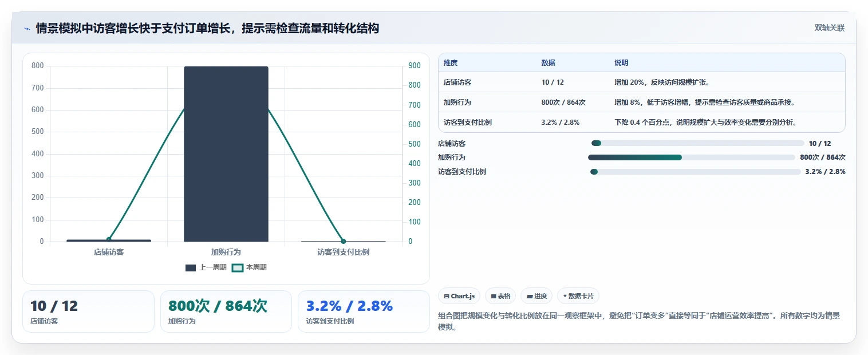The image size is (868, 355).
Task: Click the dark 加购行为 bar in chart
Action: [226, 154]
